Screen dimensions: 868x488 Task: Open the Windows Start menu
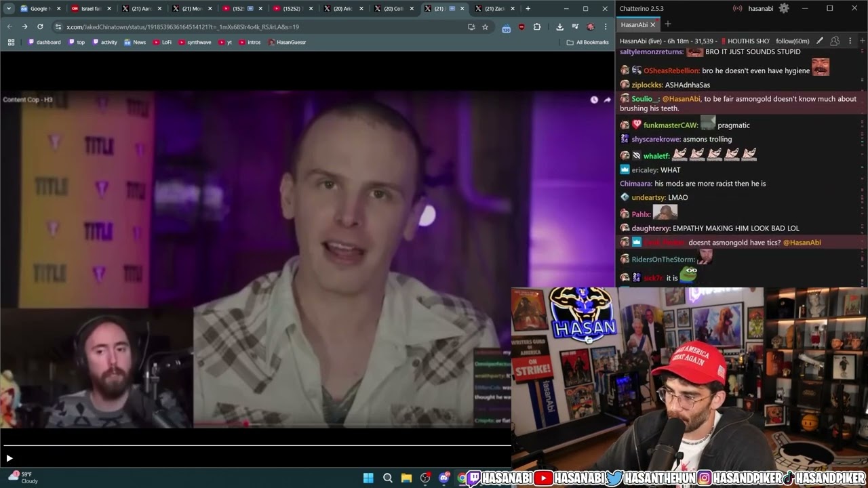click(x=368, y=478)
